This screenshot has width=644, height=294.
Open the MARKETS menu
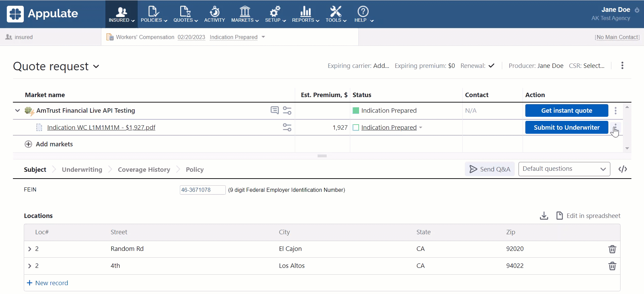click(x=245, y=14)
